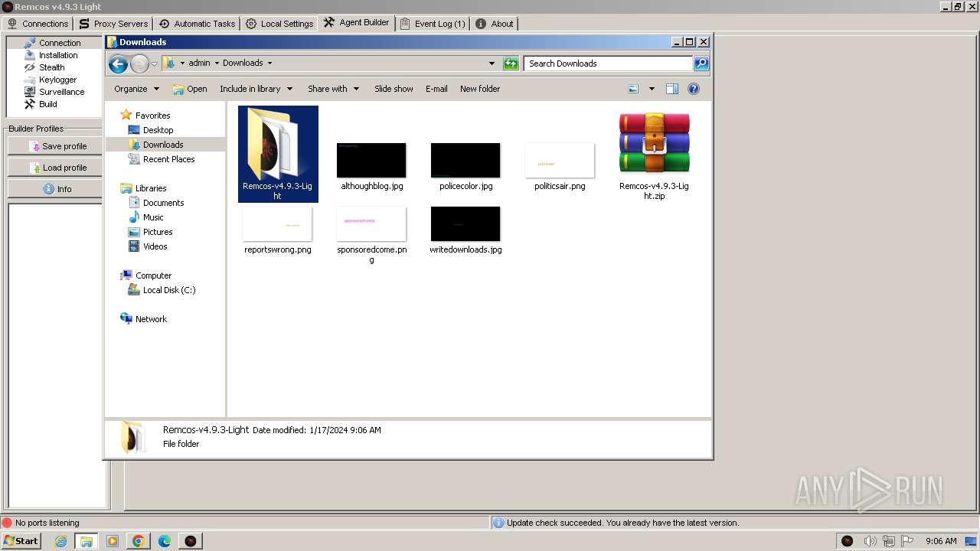980x551 pixels.
Task: Click the Load profile button
Action: pos(54,168)
